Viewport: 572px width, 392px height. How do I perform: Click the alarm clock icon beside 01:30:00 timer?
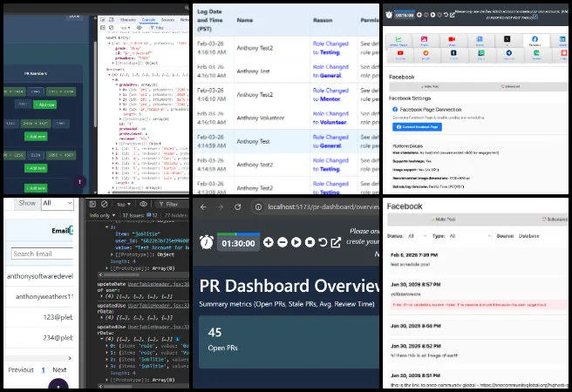pyautogui.click(x=206, y=242)
